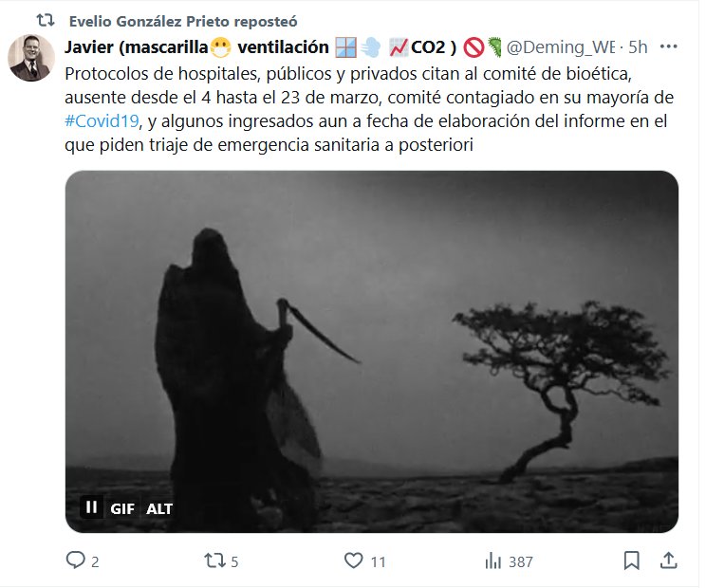Open Javier's profile avatar photo
This screenshot has height=588, width=706.
pos(31,58)
